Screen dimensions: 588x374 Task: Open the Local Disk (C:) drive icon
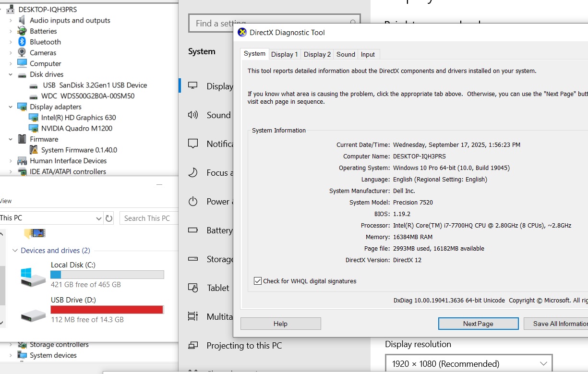pyautogui.click(x=33, y=277)
